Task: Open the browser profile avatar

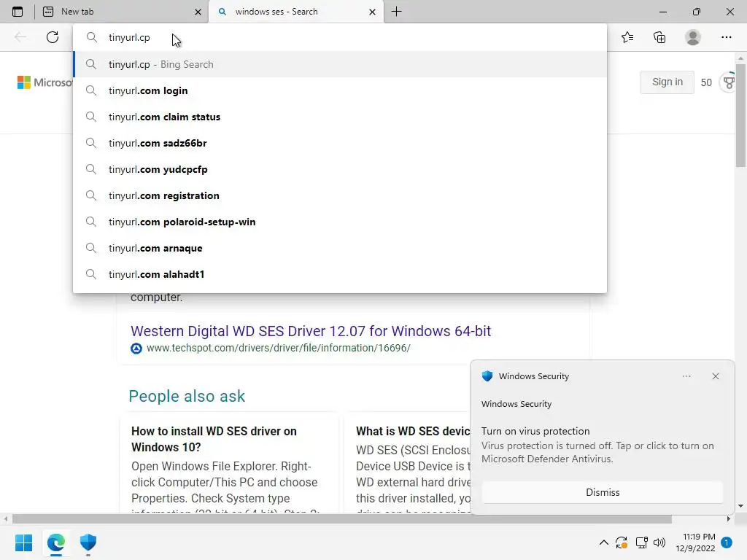Action: [x=693, y=37]
